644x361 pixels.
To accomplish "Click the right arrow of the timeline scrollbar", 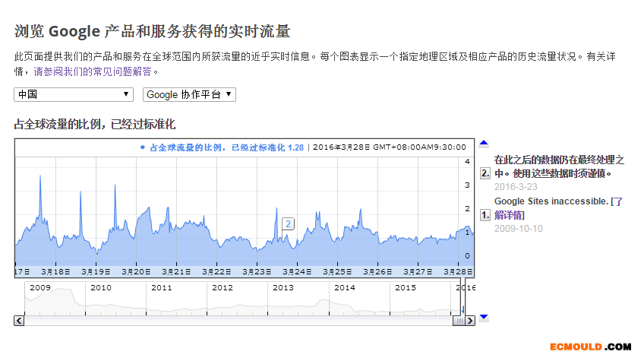I will tap(470, 321).
